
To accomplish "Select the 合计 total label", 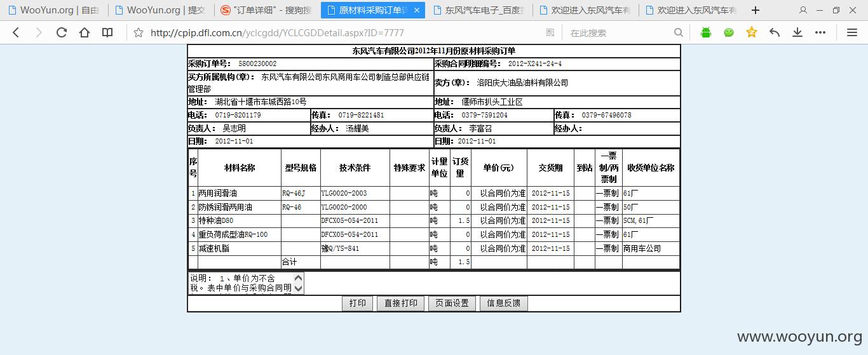I will tap(289, 262).
